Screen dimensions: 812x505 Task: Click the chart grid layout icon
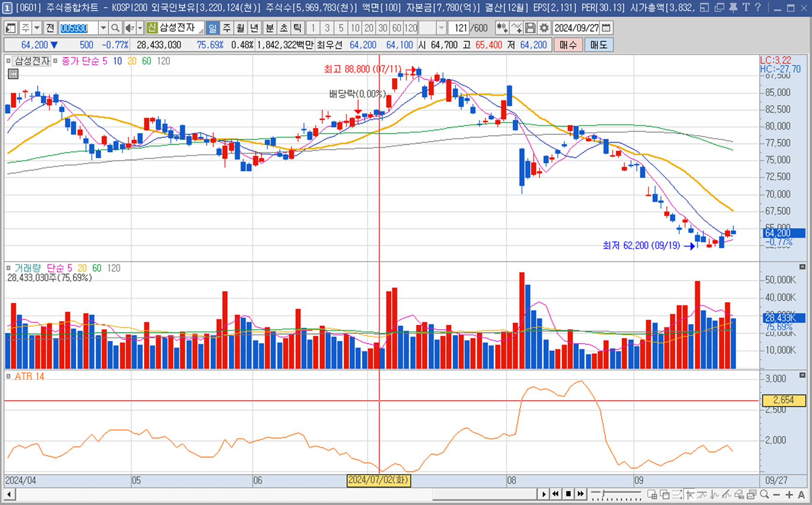coord(652,494)
